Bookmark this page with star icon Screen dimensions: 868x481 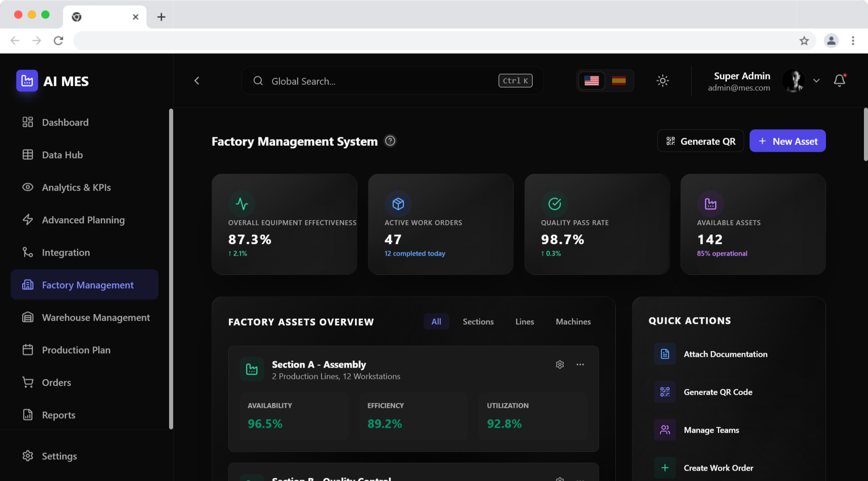tap(804, 41)
